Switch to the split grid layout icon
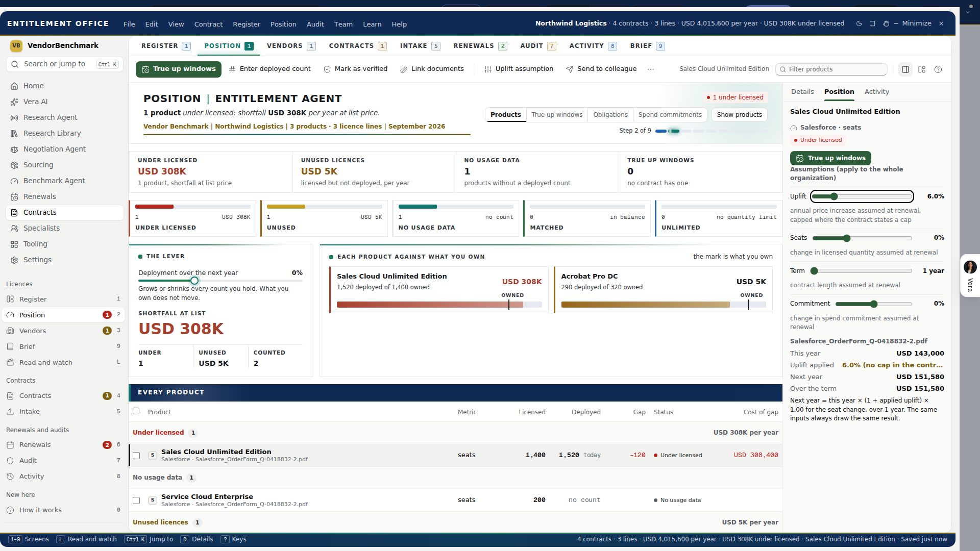 point(922,69)
